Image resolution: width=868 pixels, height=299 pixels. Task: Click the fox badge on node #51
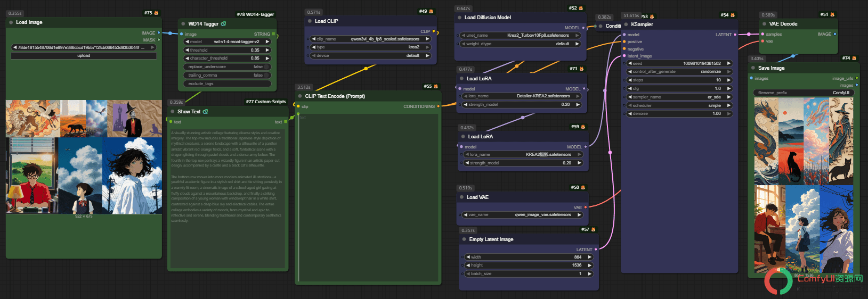tap(832, 14)
